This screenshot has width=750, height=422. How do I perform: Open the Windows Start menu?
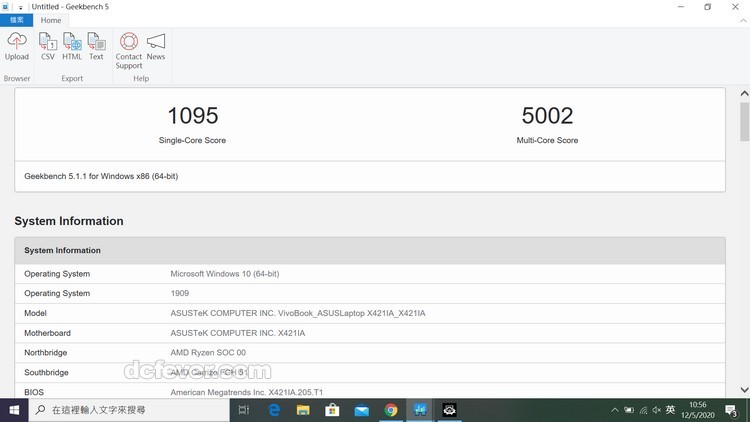(14, 410)
